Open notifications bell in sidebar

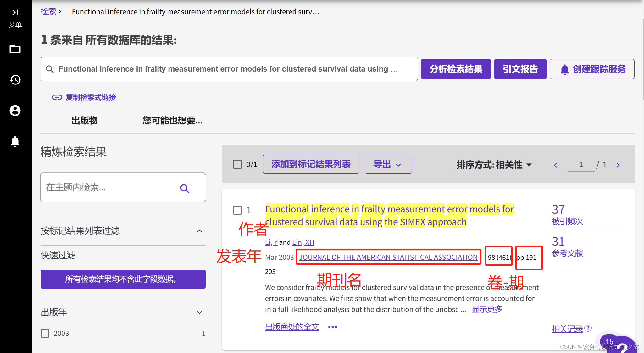(x=15, y=141)
